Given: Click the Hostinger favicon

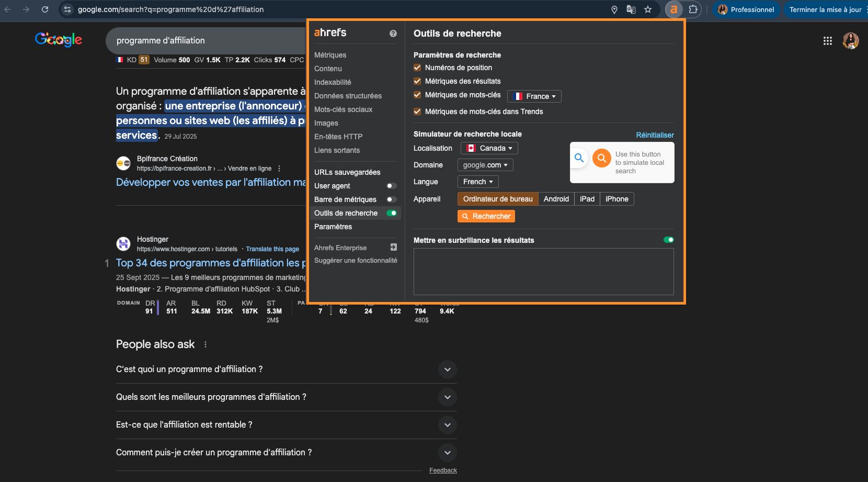Looking at the screenshot, I should point(123,244).
